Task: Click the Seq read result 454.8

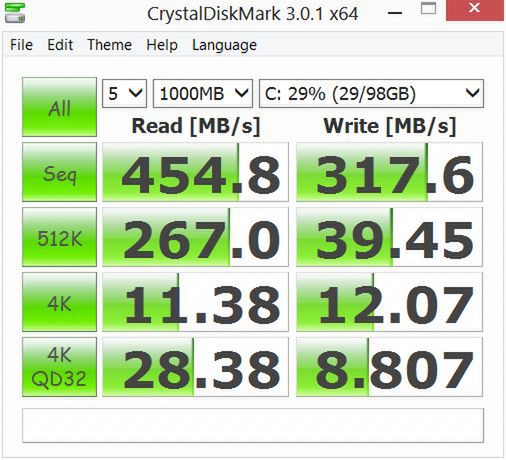Action: pos(195,172)
